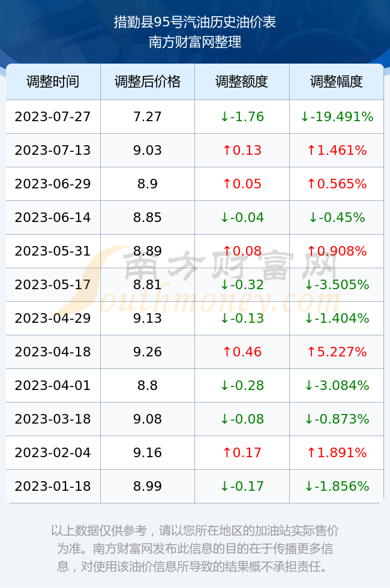The width and height of the screenshot is (390, 588).
Task: Select the 2023-04-18 date cell
Action: [53, 352]
